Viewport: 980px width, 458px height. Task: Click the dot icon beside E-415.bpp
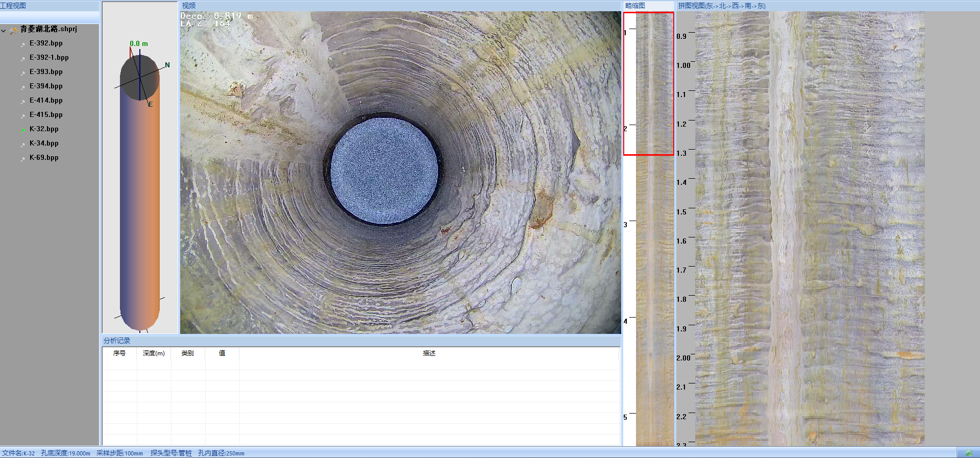pyautogui.click(x=23, y=116)
